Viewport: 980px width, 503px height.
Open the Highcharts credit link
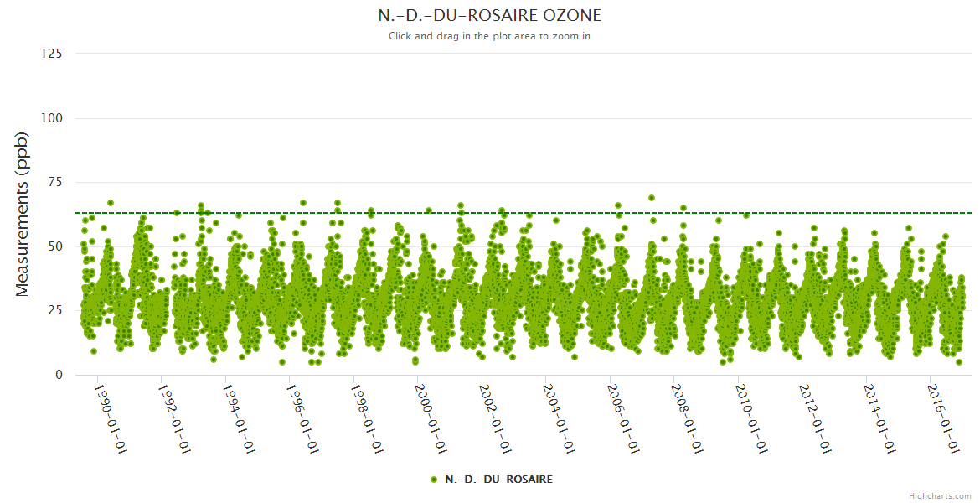[x=940, y=496]
